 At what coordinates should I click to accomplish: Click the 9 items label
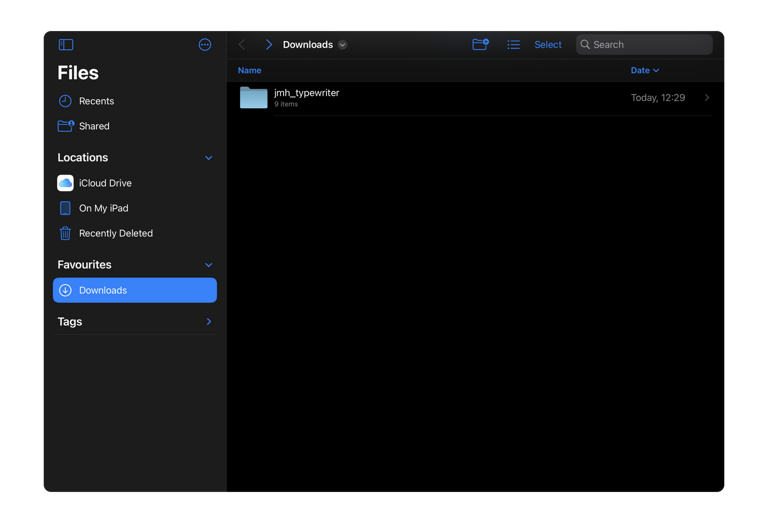[286, 104]
